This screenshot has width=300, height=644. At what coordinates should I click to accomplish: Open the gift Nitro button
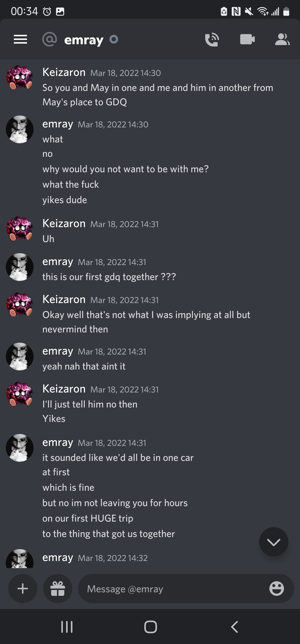[58, 589]
